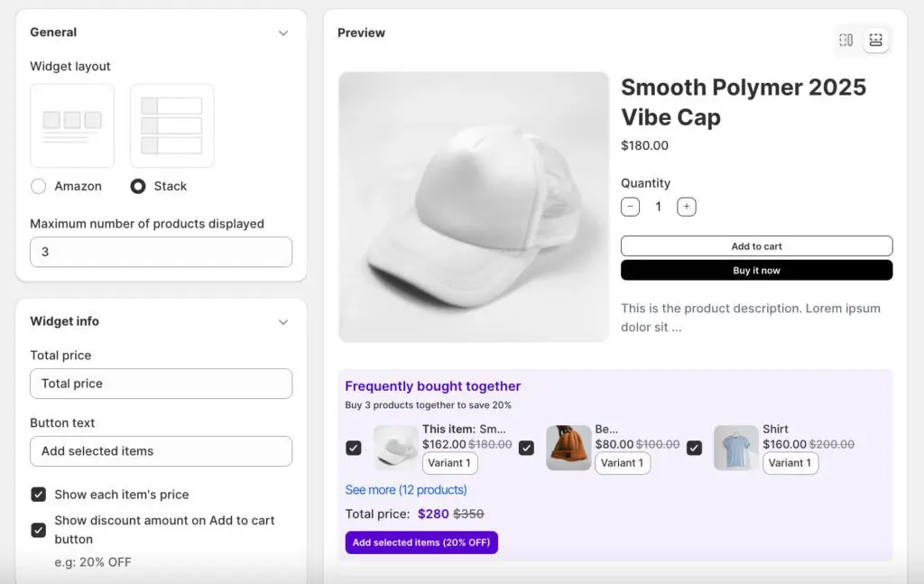This screenshot has height=584, width=924.
Task: Open the Shirt's Variant 1 dropdown
Action: point(790,463)
